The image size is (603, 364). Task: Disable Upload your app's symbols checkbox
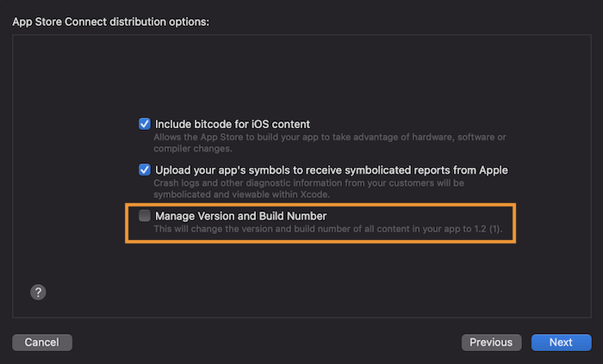click(x=145, y=170)
